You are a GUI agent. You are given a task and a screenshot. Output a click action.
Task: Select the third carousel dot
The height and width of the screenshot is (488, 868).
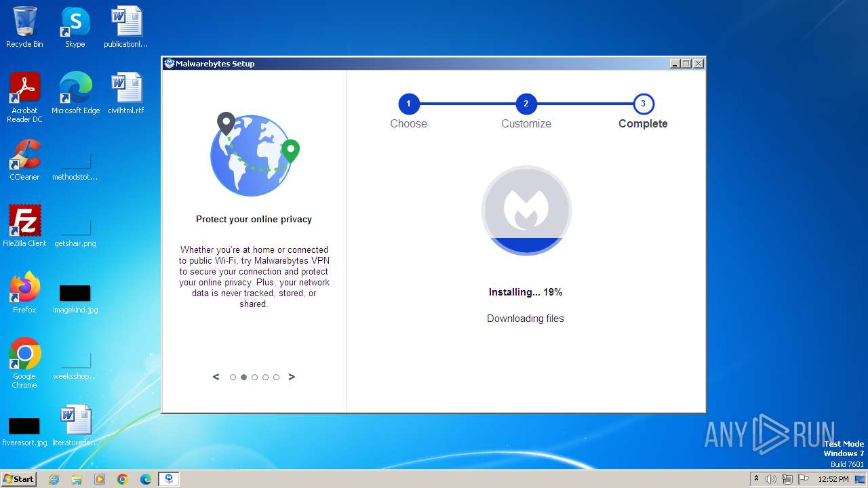[254, 378]
